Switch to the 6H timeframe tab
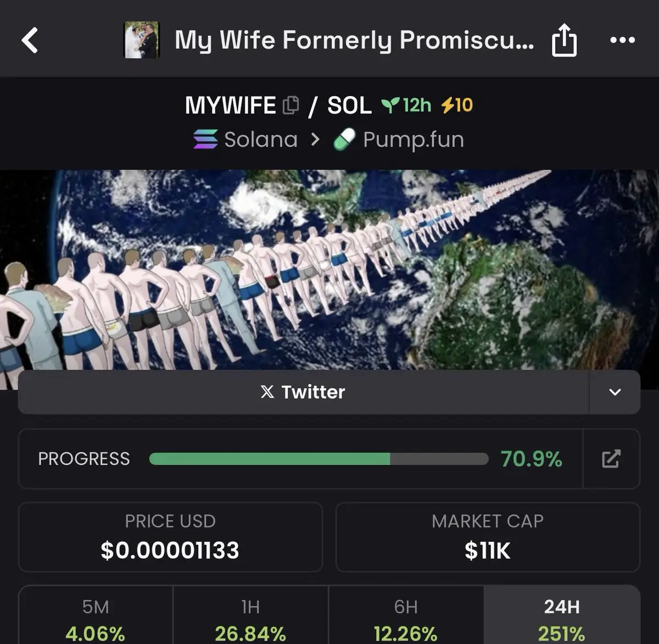659x644 pixels. tap(406, 614)
